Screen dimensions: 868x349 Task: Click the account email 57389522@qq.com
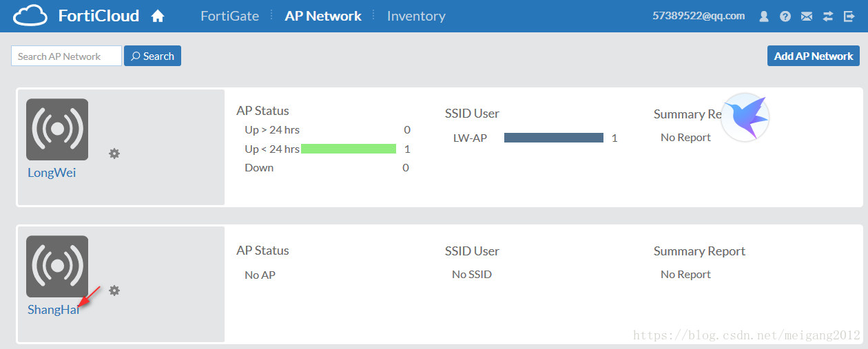pyautogui.click(x=699, y=15)
